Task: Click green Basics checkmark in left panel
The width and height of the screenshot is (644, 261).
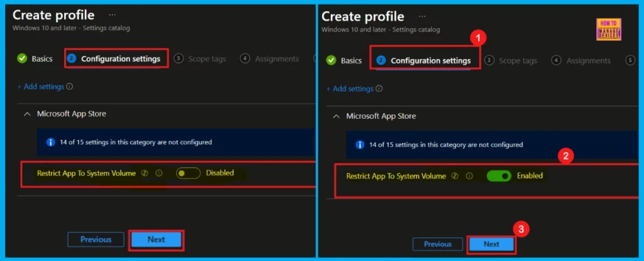Action: 22,58
